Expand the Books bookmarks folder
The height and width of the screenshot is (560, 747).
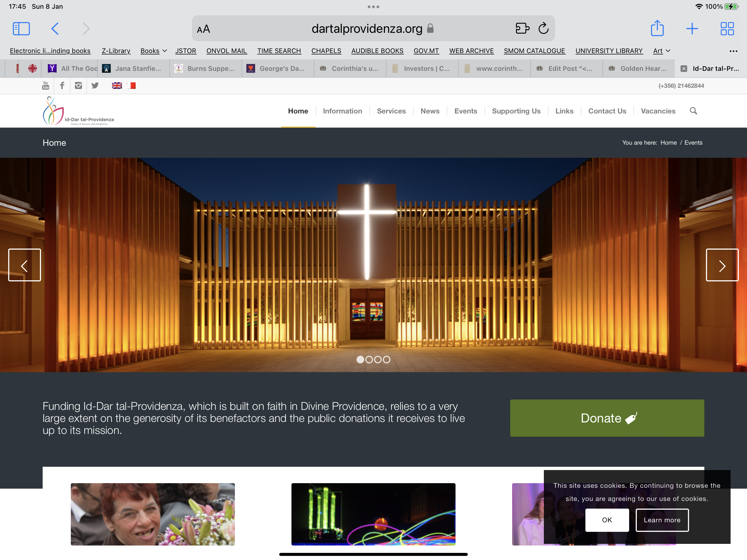click(153, 51)
